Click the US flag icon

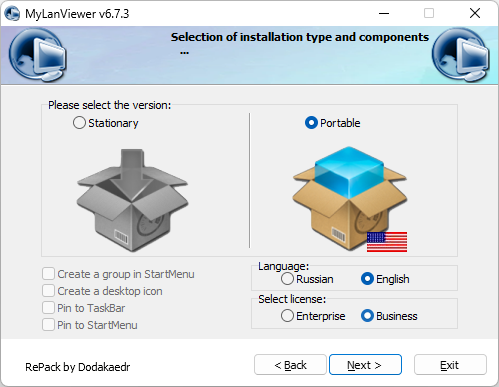pyautogui.click(x=387, y=242)
